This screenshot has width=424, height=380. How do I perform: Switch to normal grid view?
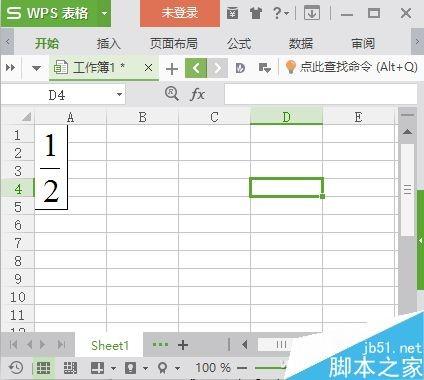pos(43,368)
